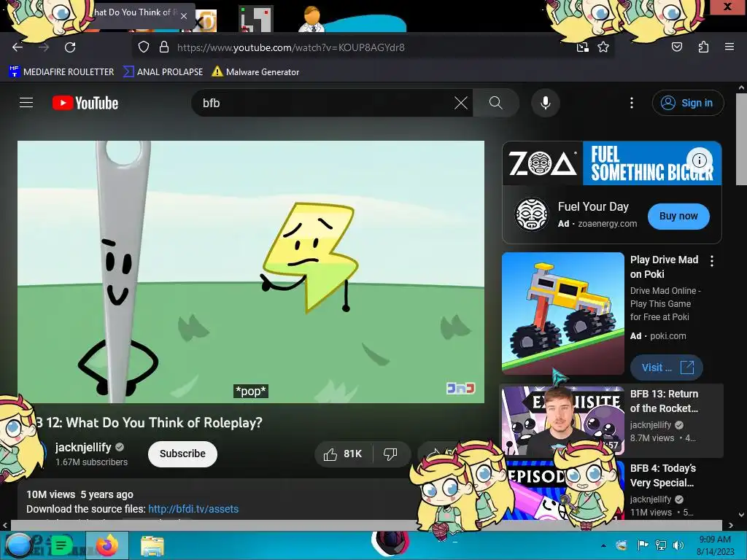Image resolution: width=747 pixels, height=560 pixels.
Task: Click the ZOA 'Fuel Something Bigger' banner
Action: (x=612, y=163)
